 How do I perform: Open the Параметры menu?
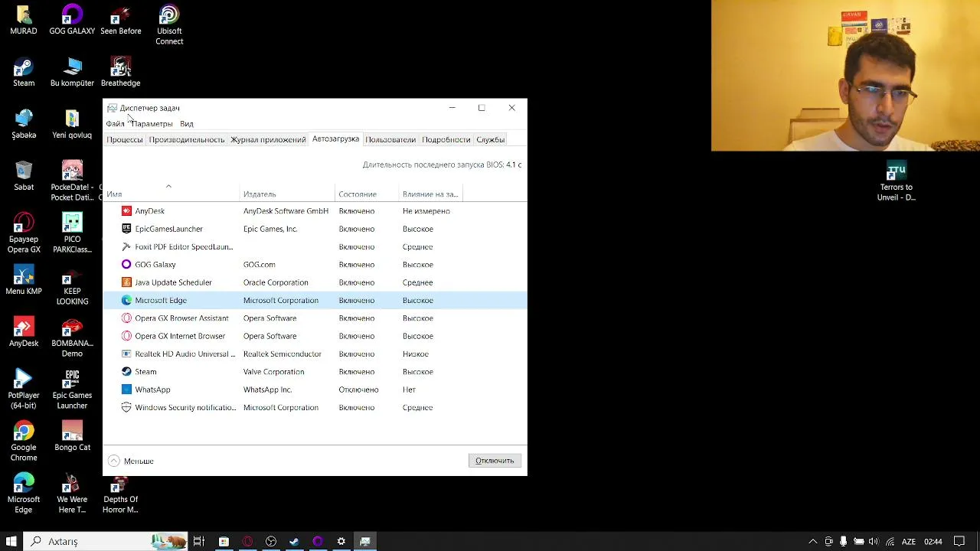[152, 123]
